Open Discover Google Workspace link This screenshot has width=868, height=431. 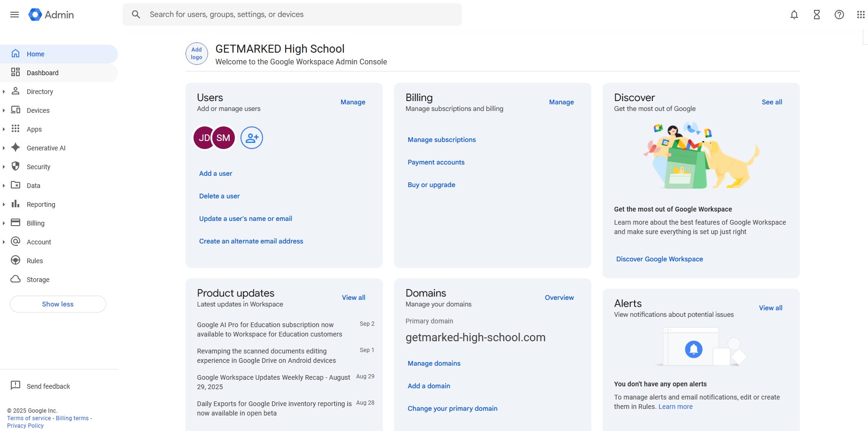[659, 259]
